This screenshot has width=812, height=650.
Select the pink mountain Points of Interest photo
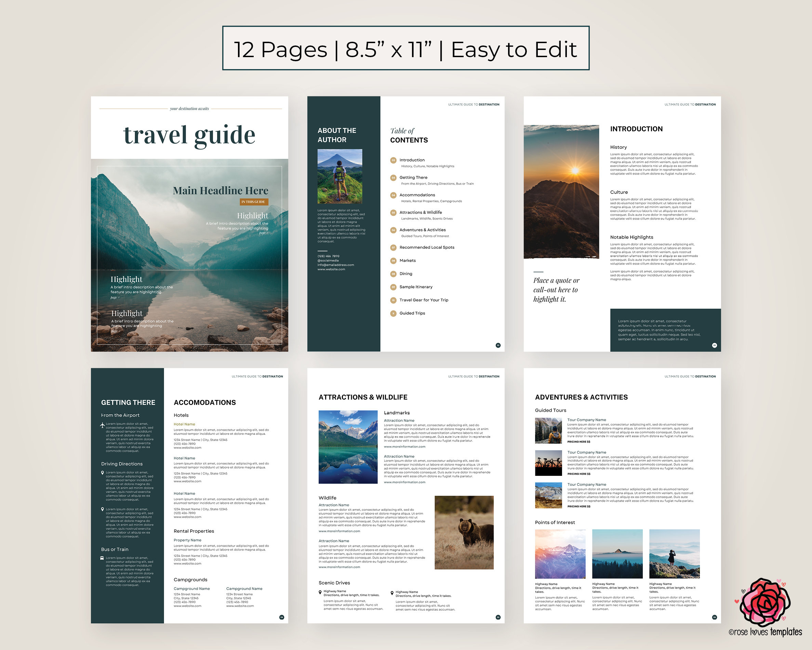pos(560,554)
